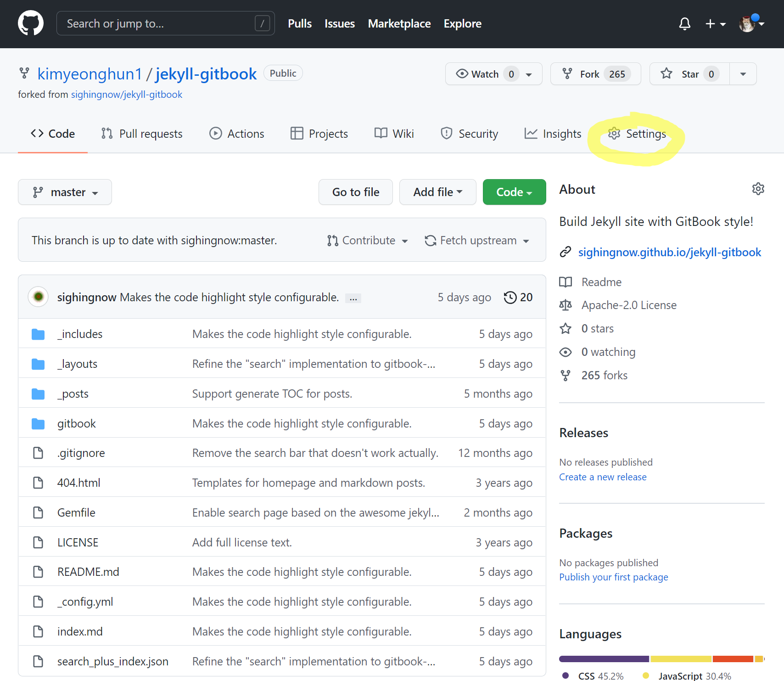Open the Add file dropdown
The height and width of the screenshot is (681, 784).
[437, 192]
